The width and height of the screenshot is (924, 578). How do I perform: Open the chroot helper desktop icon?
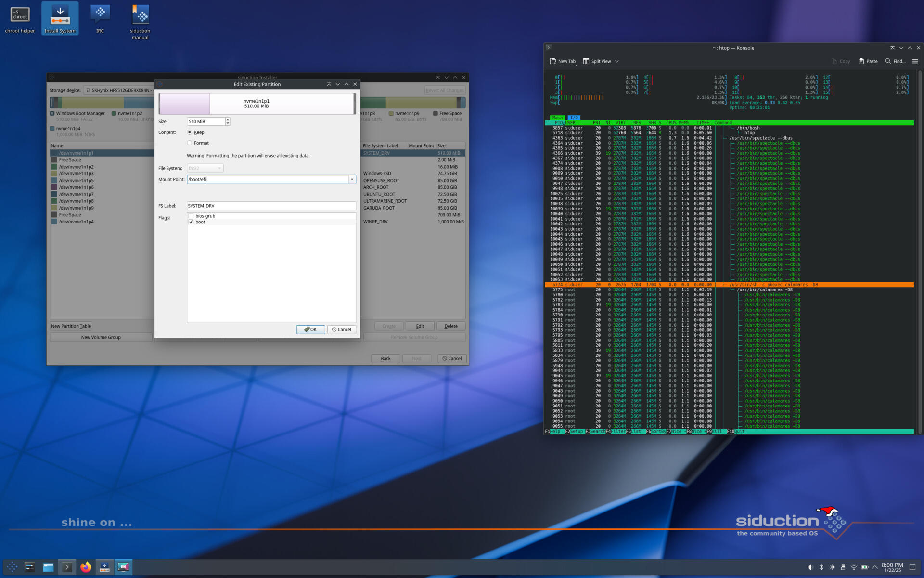(20, 19)
